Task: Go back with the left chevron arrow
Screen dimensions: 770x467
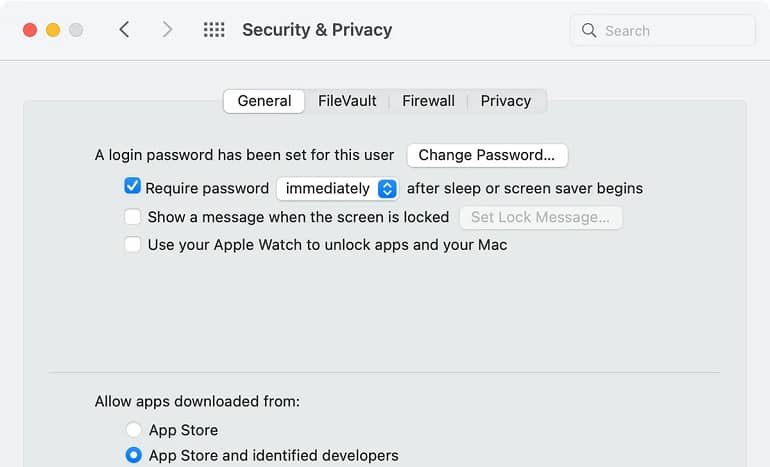Action: (x=124, y=30)
